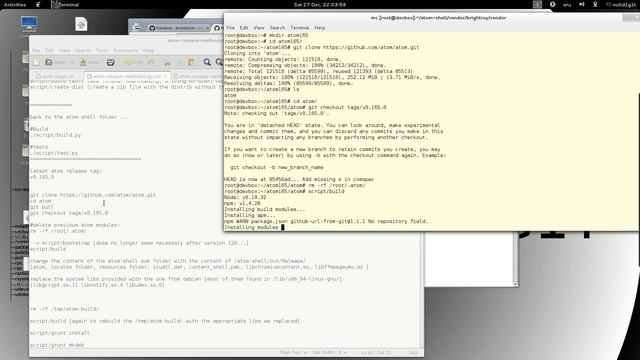Click the './script/build.py' line in gedit

[55, 135]
